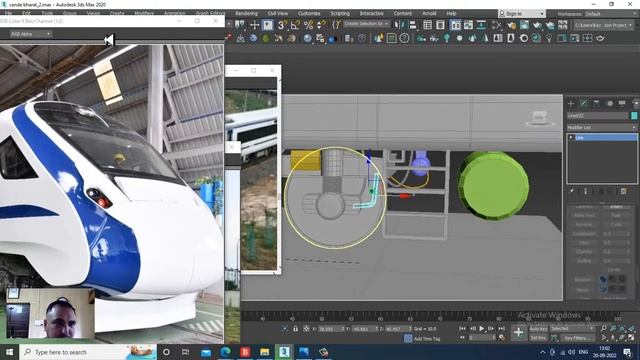Click the Add Time Tag icon
Viewport: 640px width, 360px height.
pyautogui.click(x=408, y=338)
